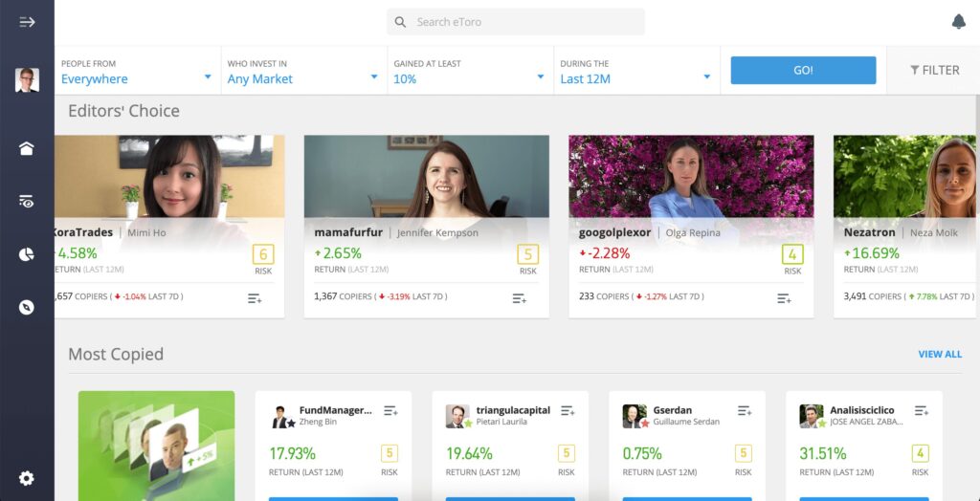Click the 16.69% return of Nezatron

(x=872, y=253)
